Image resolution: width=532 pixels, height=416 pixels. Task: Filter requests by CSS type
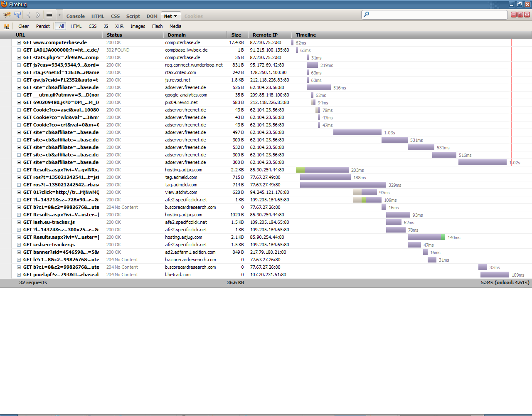(x=93, y=26)
